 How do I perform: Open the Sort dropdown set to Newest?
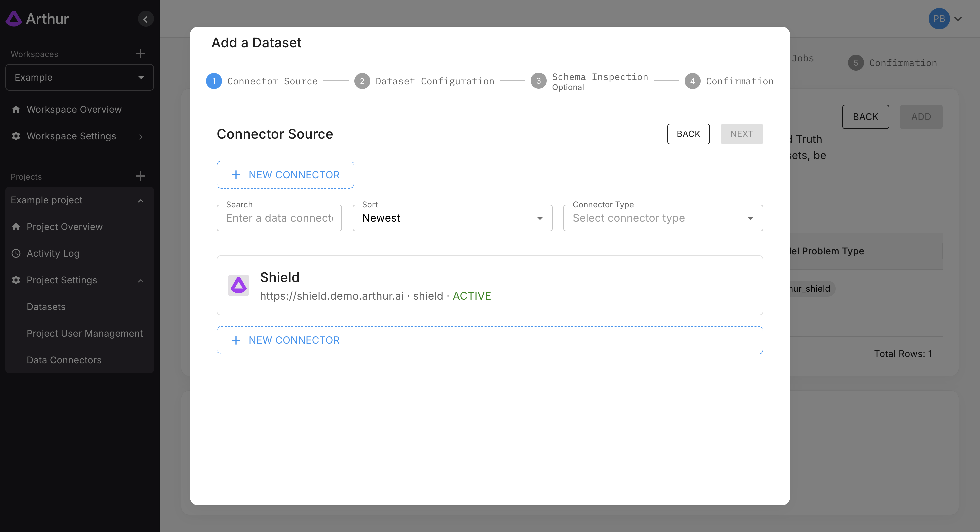click(452, 218)
